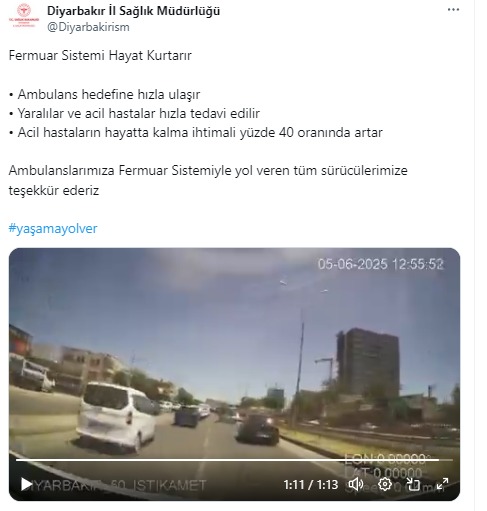Click the tweet headline Fermuar Sistemi Hayat Kurtarır
The width and height of the screenshot is (487, 511).
coord(100,55)
